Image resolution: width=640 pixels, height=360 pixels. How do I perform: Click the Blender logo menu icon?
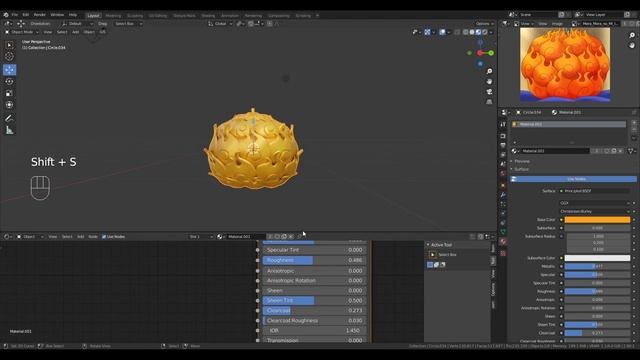6,15
